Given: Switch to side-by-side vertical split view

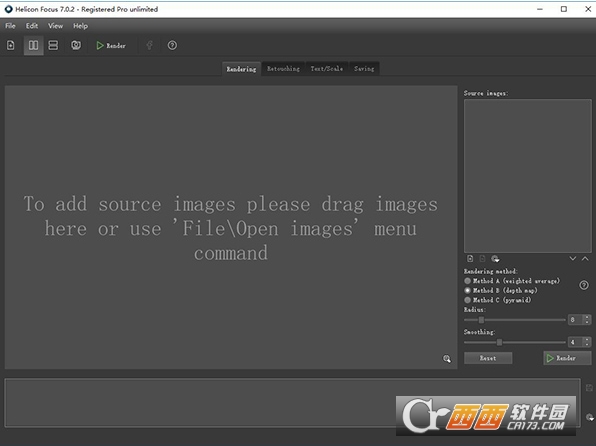Looking at the screenshot, I should point(33,45).
